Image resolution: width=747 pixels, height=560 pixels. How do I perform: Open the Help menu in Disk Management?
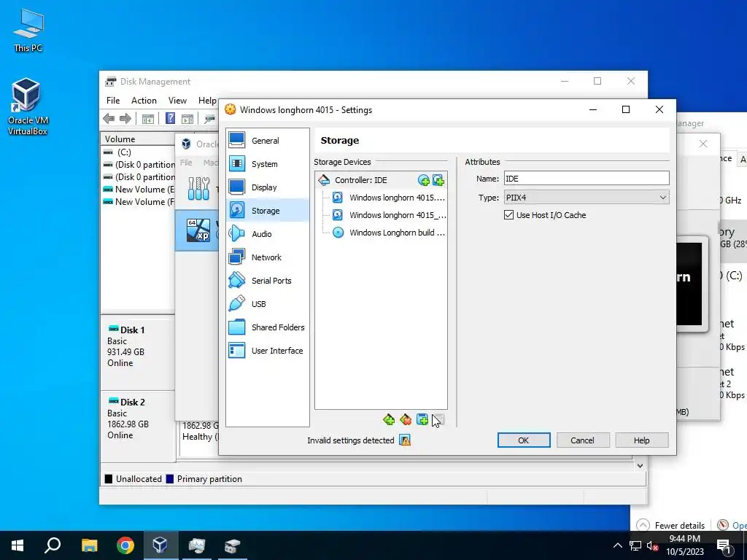tap(207, 101)
